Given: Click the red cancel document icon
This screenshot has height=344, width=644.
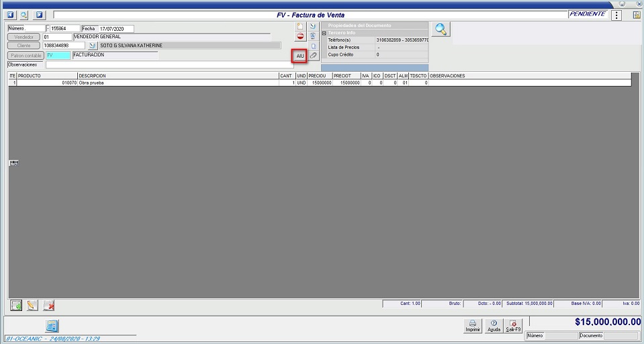Looking at the screenshot, I should (300, 37).
